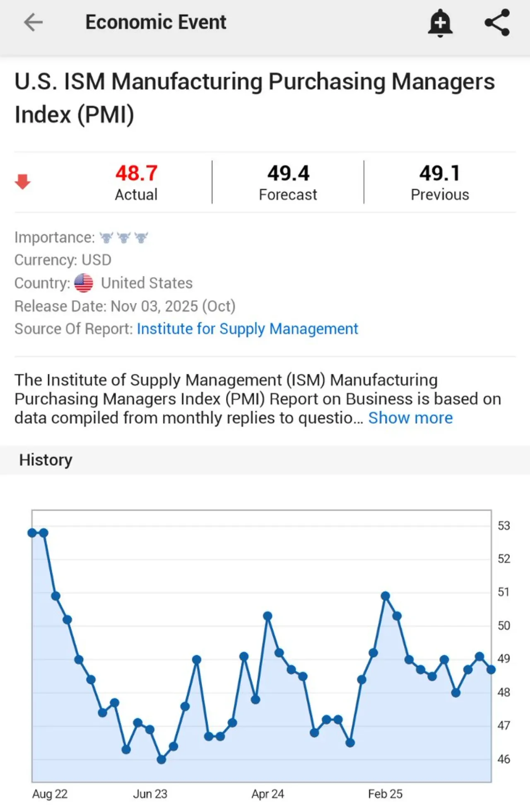Tap the second importance bull icon
530x812 pixels.
pos(124,238)
